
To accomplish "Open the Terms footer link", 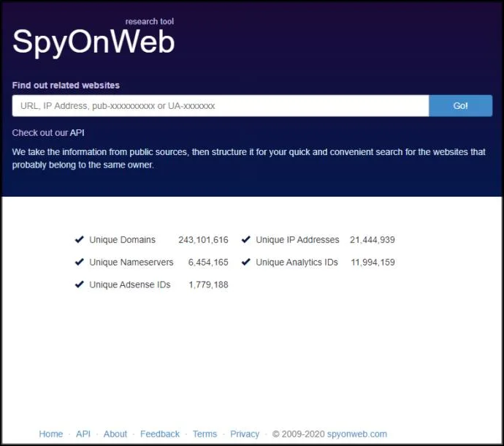I will coord(205,434).
